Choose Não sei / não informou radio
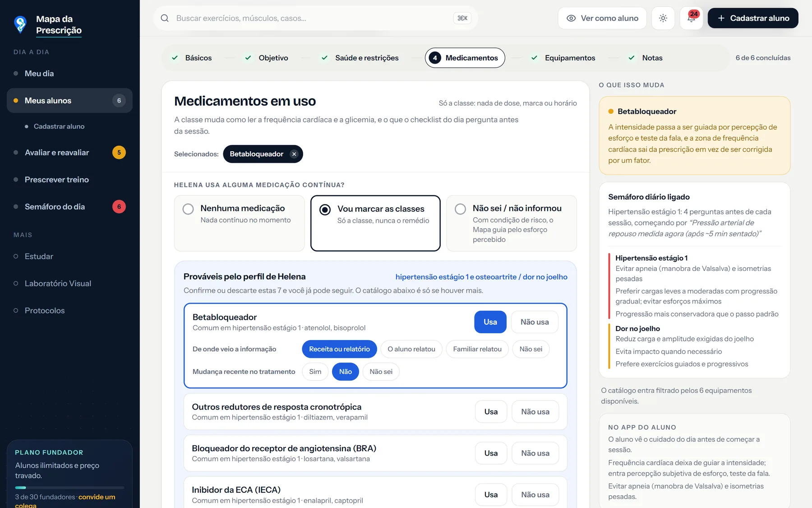Screen dimensions: 812x508 (x=512, y=223)
